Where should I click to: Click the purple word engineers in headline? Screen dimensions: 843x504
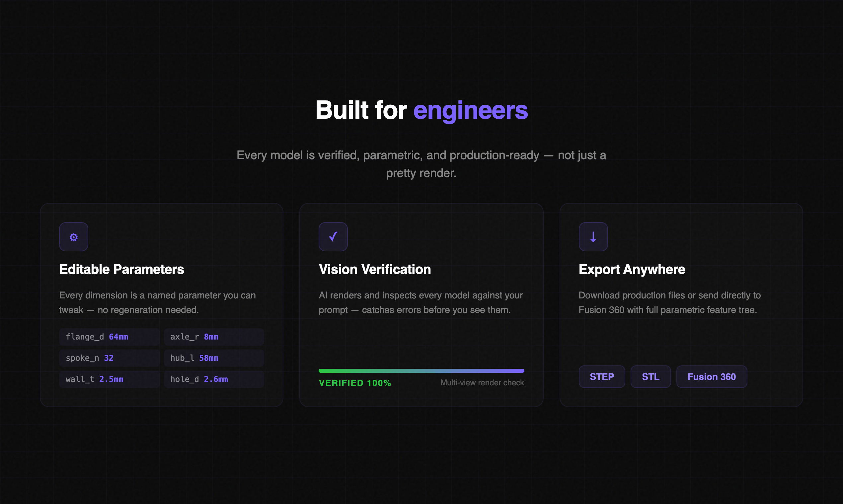pyautogui.click(x=470, y=110)
